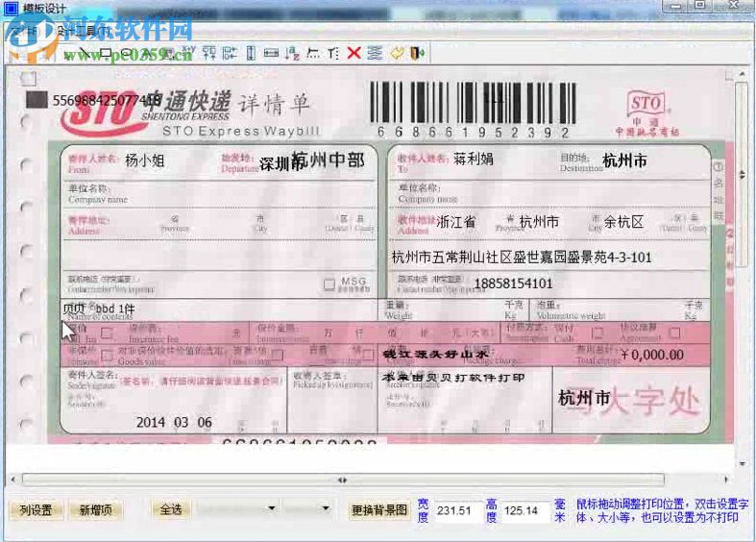Click the 新增项 button
Viewport: 756px width, 542px height.
95,509
